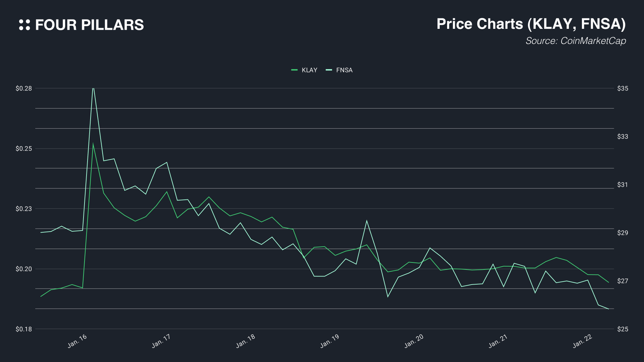Select the Jan. 19 date marker

coord(330,341)
